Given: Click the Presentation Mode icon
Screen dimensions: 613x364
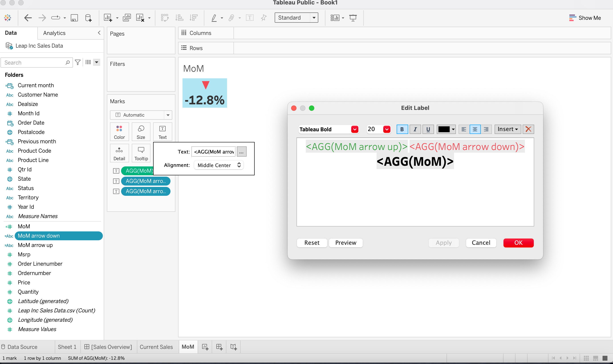Looking at the screenshot, I should click(x=353, y=18).
